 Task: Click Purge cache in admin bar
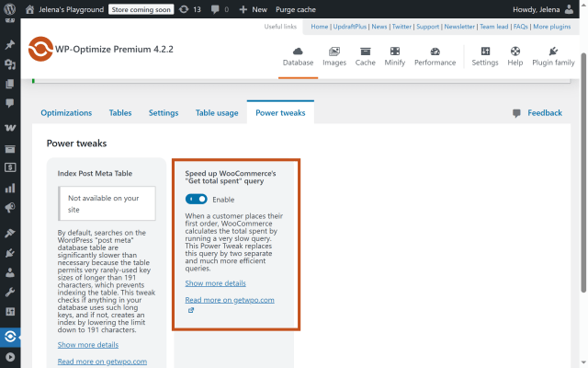(296, 9)
